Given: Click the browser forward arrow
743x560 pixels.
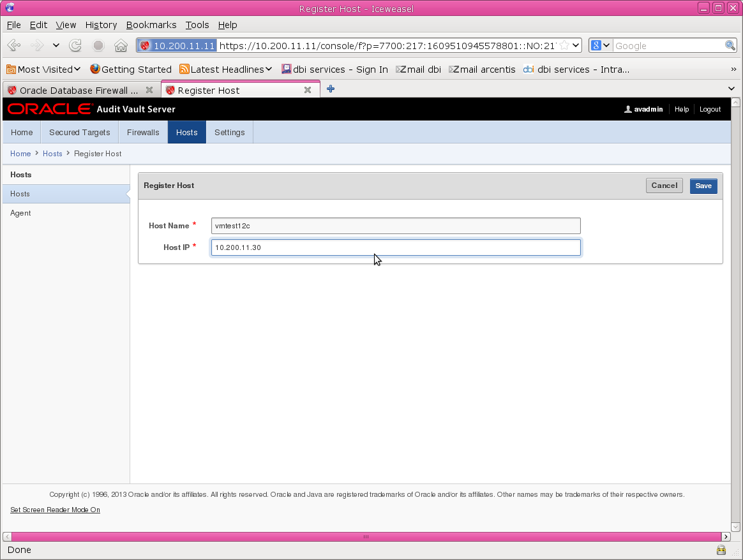Looking at the screenshot, I should pos(37,45).
